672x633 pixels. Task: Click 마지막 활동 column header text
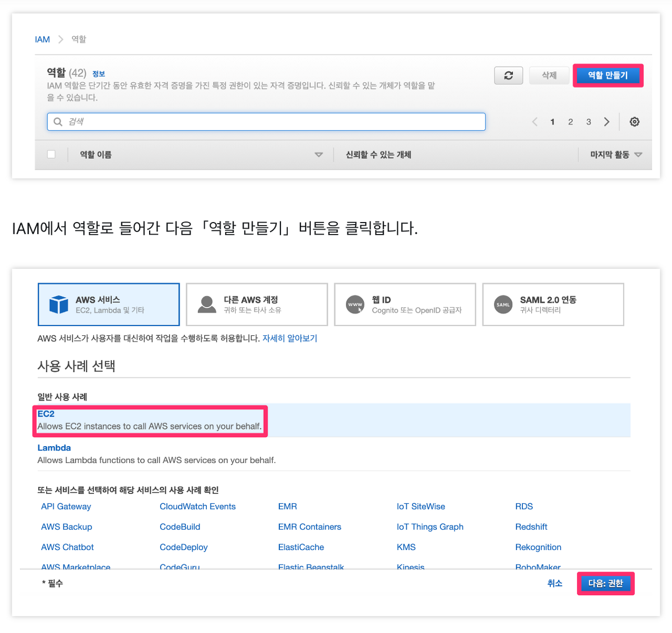pos(610,155)
